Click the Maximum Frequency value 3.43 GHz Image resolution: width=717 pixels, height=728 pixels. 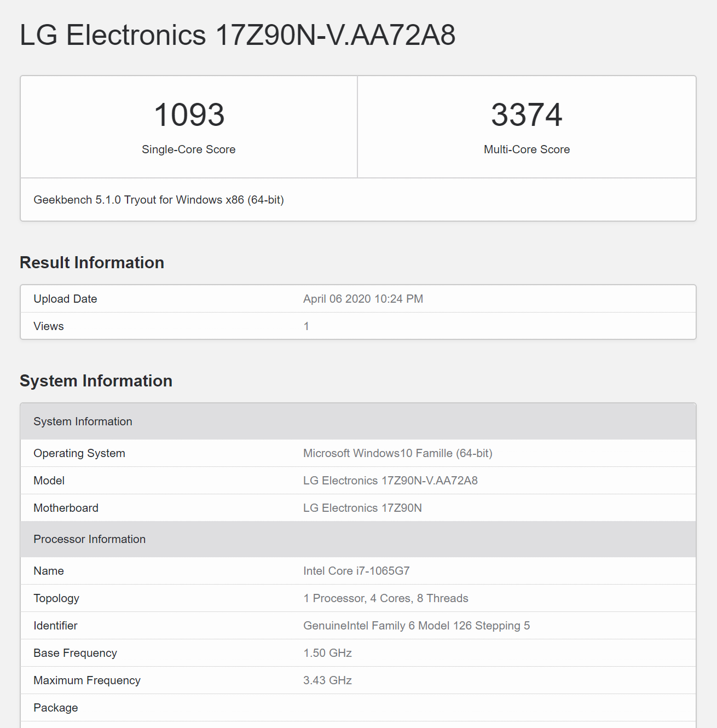pyautogui.click(x=327, y=680)
